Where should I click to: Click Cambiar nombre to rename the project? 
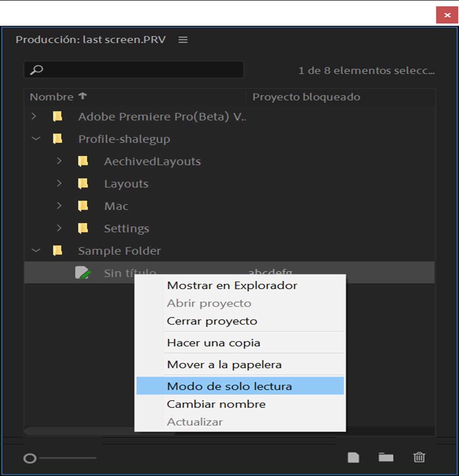(216, 404)
